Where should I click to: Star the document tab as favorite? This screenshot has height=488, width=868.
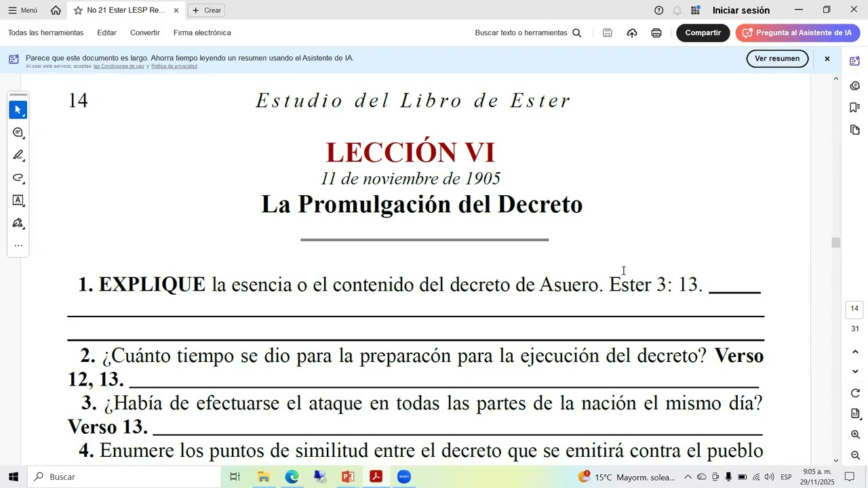tap(78, 10)
